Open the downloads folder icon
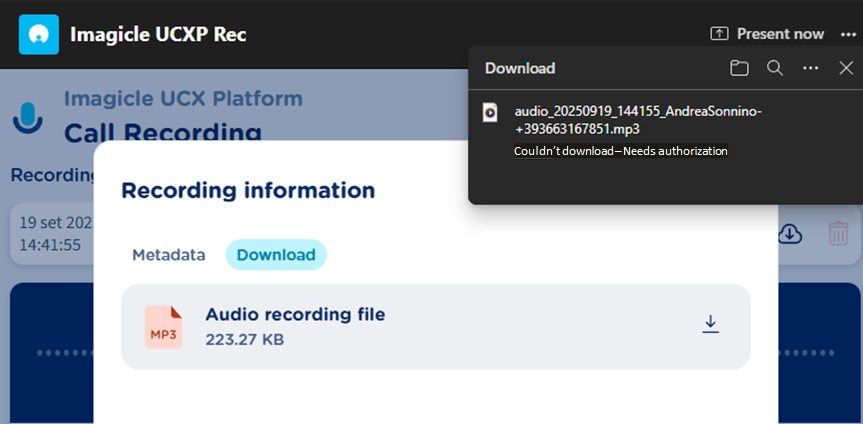The width and height of the screenshot is (863, 424). (739, 68)
